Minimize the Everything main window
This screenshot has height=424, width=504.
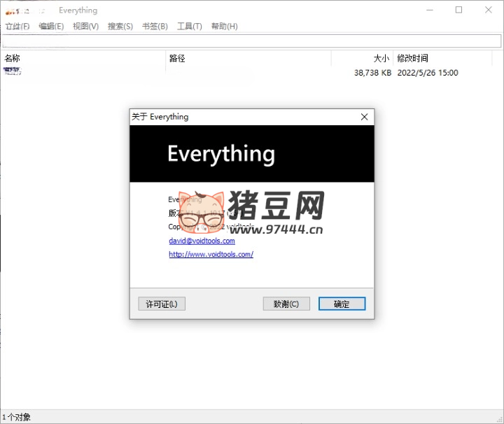[x=430, y=10]
